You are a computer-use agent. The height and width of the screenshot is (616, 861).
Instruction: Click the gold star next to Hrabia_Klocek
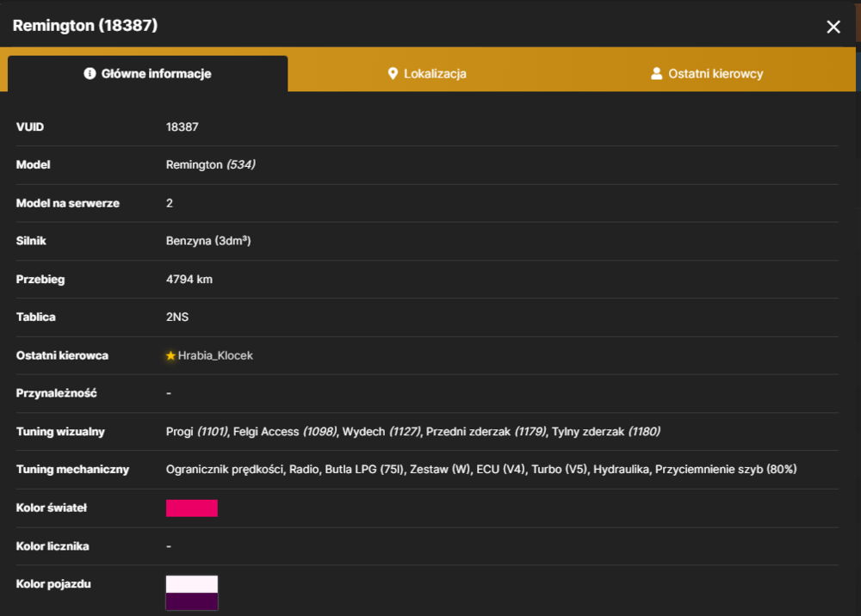point(170,356)
